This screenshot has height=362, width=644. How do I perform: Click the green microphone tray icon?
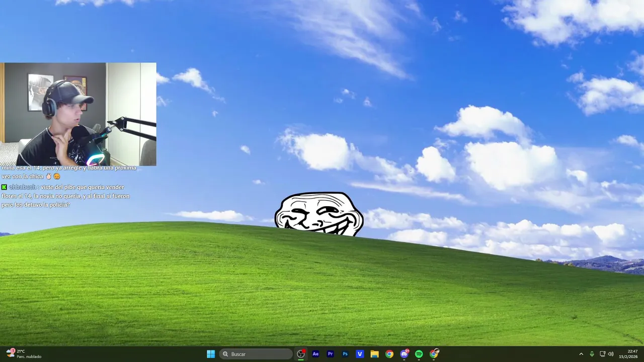(x=592, y=354)
